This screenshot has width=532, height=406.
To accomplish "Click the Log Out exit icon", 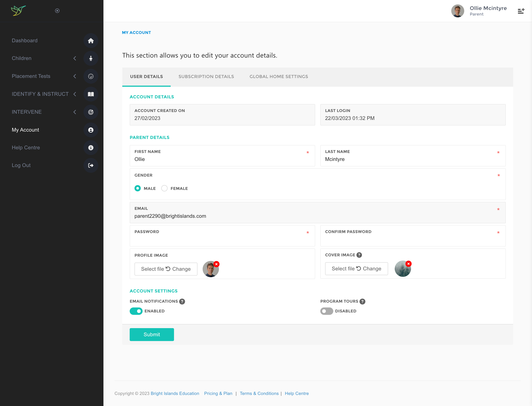I will click(x=91, y=165).
